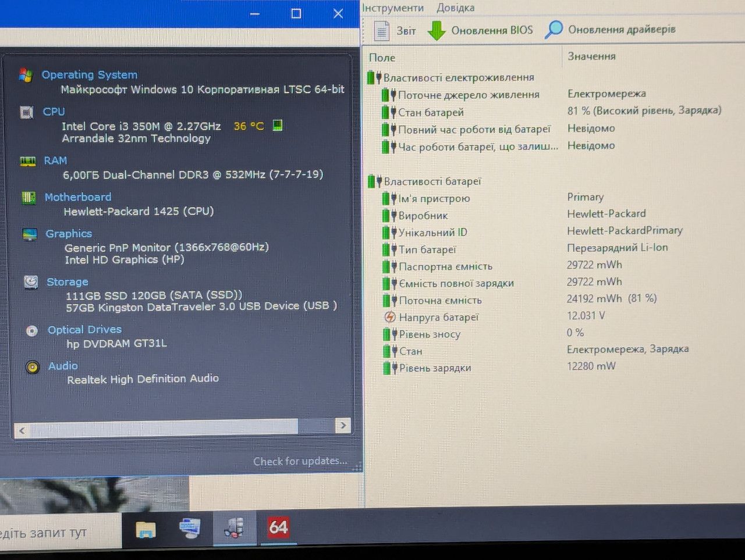Image resolution: width=745 pixels, height=560 pixels.
Task: Click the green CPU temperature indicator icon
Action: [278, 125]
